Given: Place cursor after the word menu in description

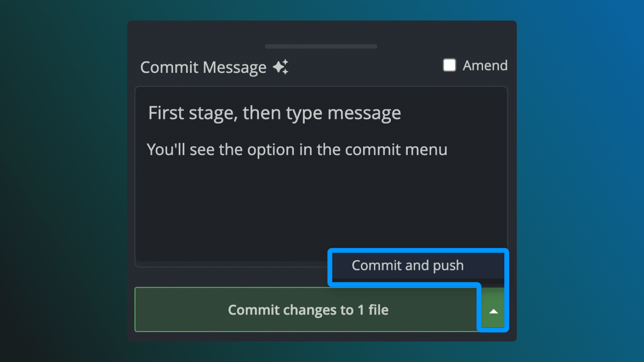Looking at the screenshot, I should coord(448,150).
